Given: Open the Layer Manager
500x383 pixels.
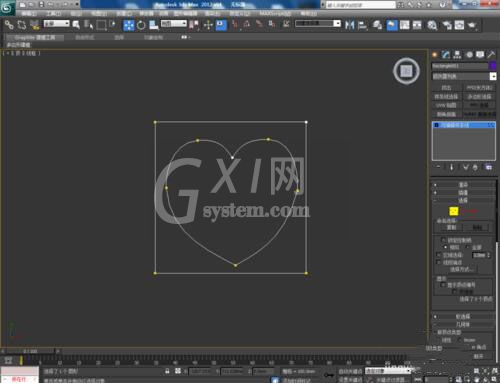Looking at the screenshot, I should 377,25.
